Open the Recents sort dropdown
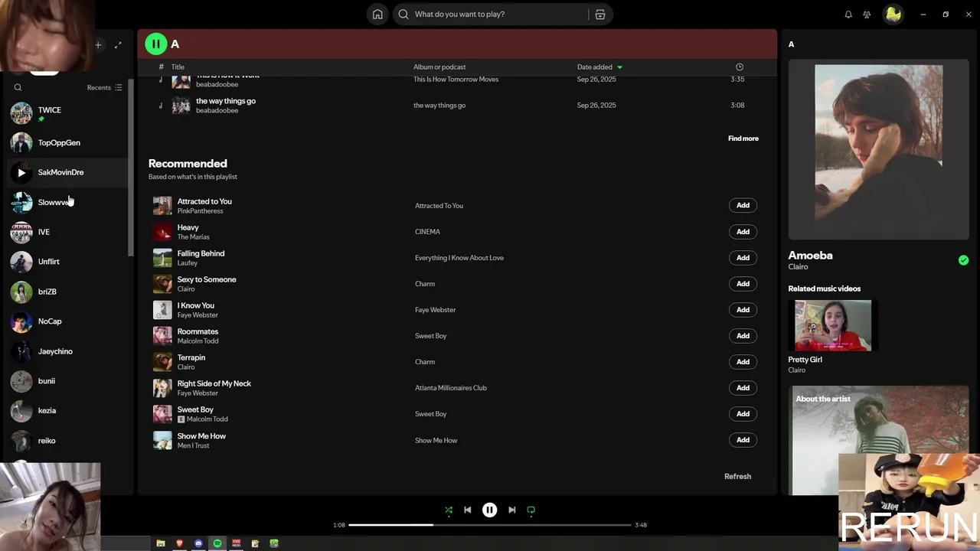The width and height of the screenshot is (980, 551). [x=104, y=87]
